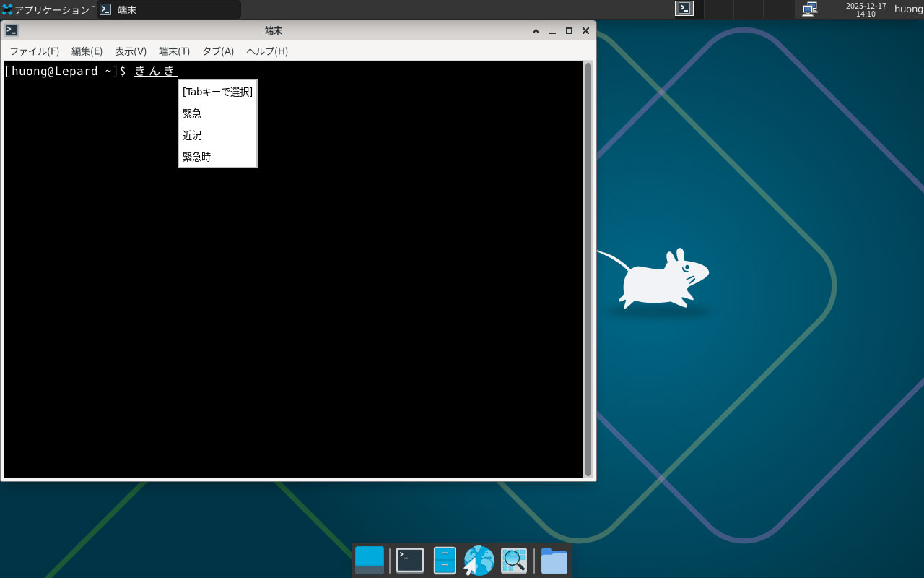The height and width of the screenshot is (578, 924).
Task: Open the Show Desktop dock icon
Action: tap(370, 561)
